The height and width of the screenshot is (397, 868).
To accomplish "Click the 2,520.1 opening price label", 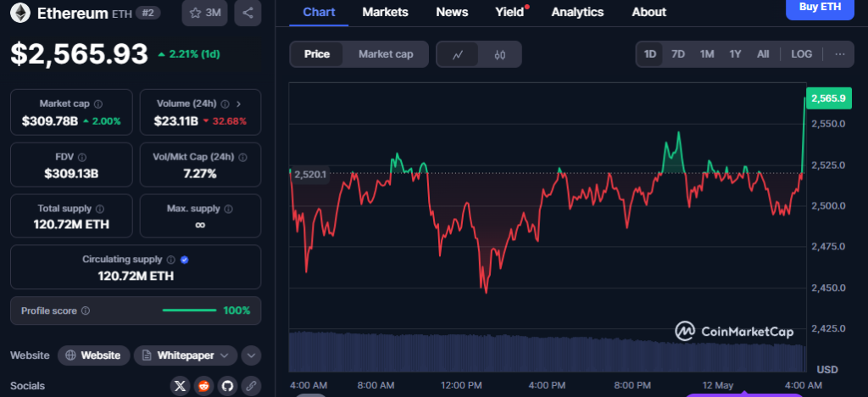I will pyautogui.click(x=310, y=175).
